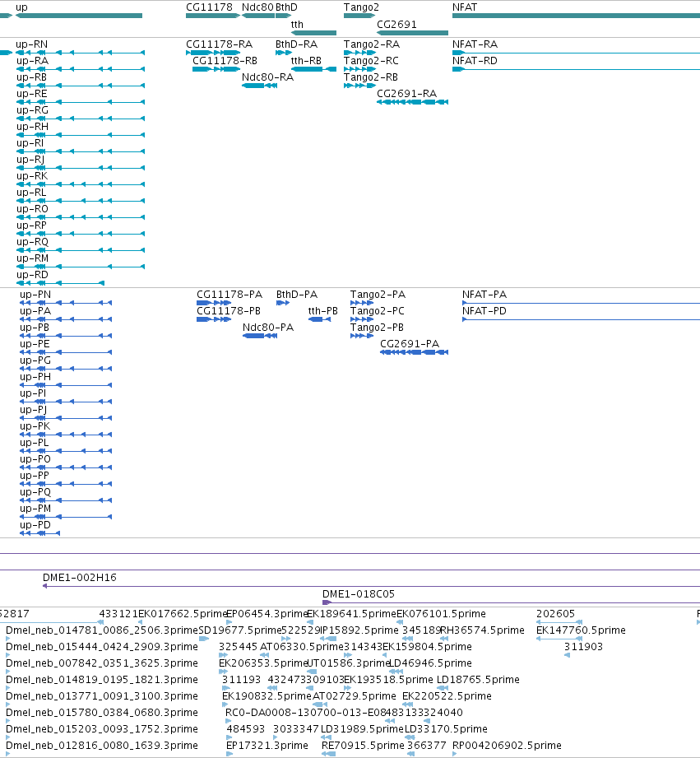Select protein feature up-PM
The height and width of the screenshot is (758, 700).
[66, 517]
